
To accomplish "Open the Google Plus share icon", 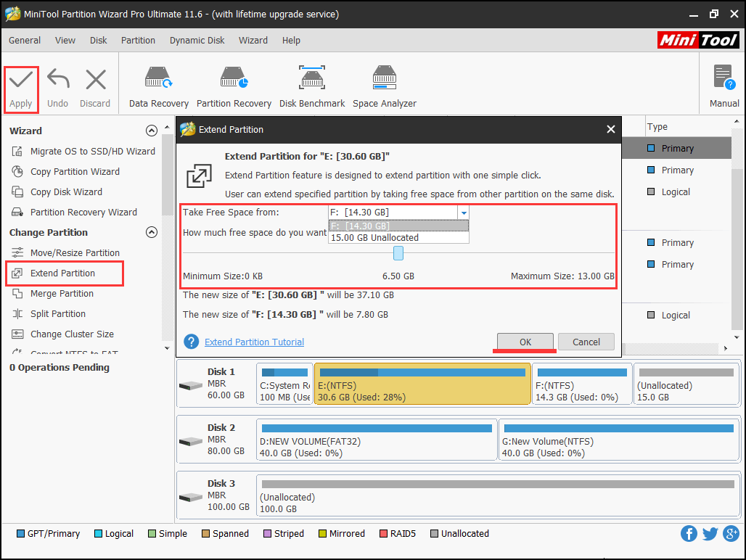I will click(731, 533).
